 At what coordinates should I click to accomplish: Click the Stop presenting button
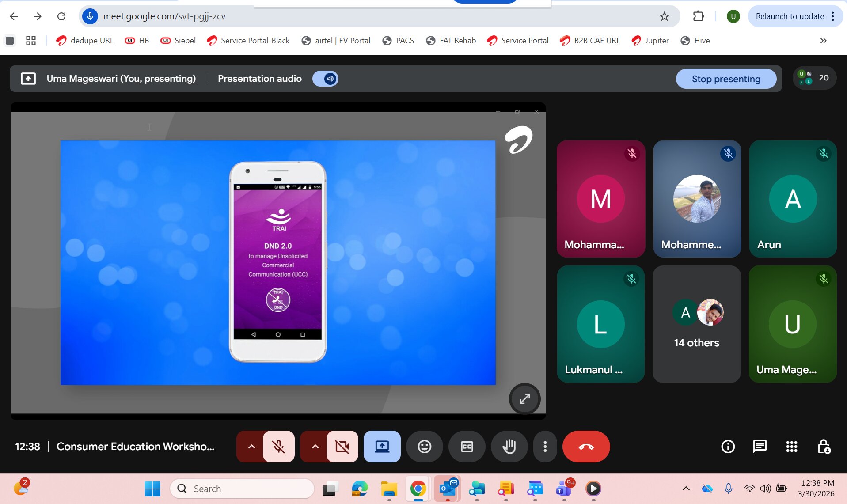(x=725, y=79)
